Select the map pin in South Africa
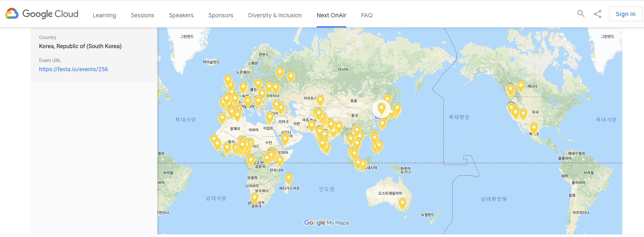644x237 pixels. tap(255, 199)
